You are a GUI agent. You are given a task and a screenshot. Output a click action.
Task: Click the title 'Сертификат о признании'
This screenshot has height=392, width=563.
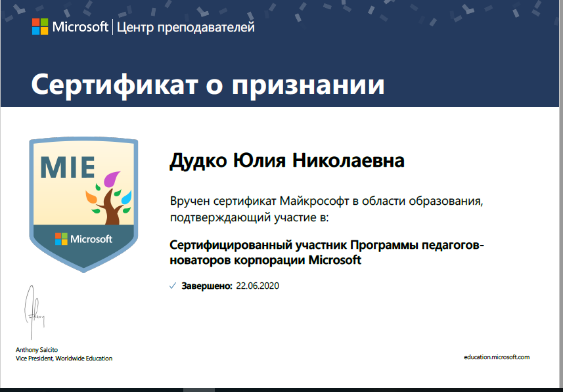[x=208, y=85]
